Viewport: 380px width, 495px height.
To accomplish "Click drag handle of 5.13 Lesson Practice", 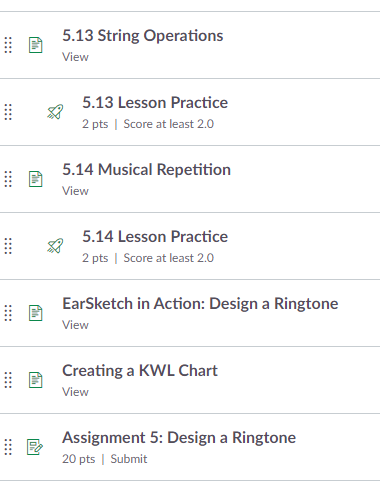I will pyautogui.click(x=8, y=112).
